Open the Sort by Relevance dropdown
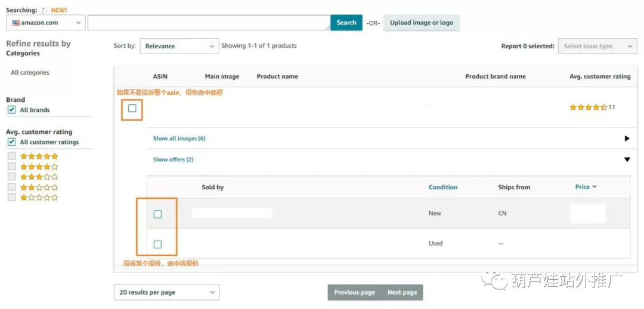The height and width of the screenshot is (309, 644). pyautogui.click(x=179, y=46)
